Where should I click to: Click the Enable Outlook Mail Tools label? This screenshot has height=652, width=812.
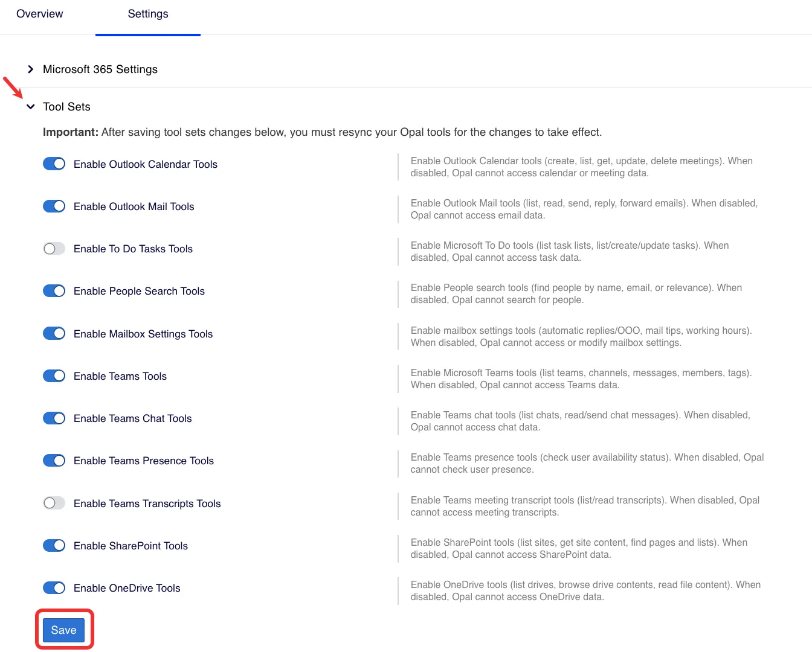tap(134, 206)
